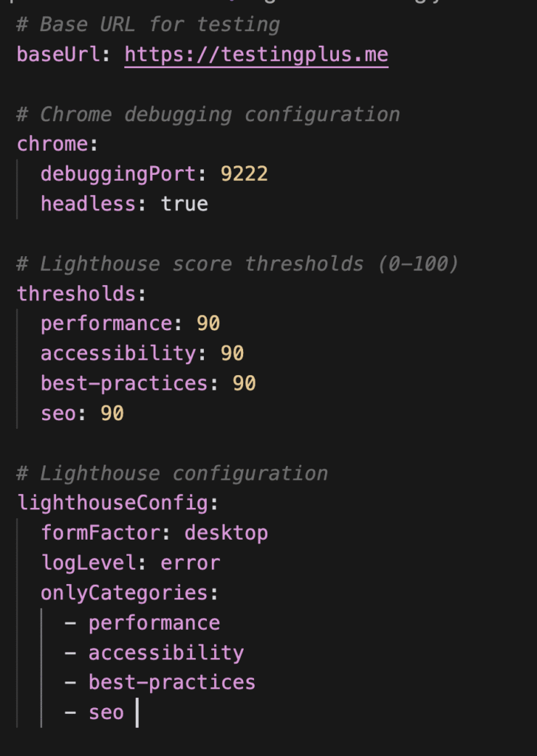The image size is (537, 756).
Task: Click the debuggingPort value 9222
Action: [x=244, y=173]
